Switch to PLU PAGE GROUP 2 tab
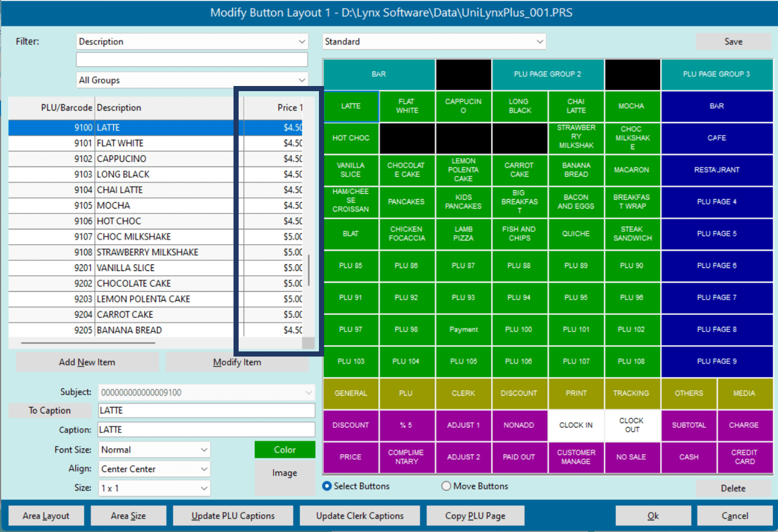778x532 pixels. [547, 74]
